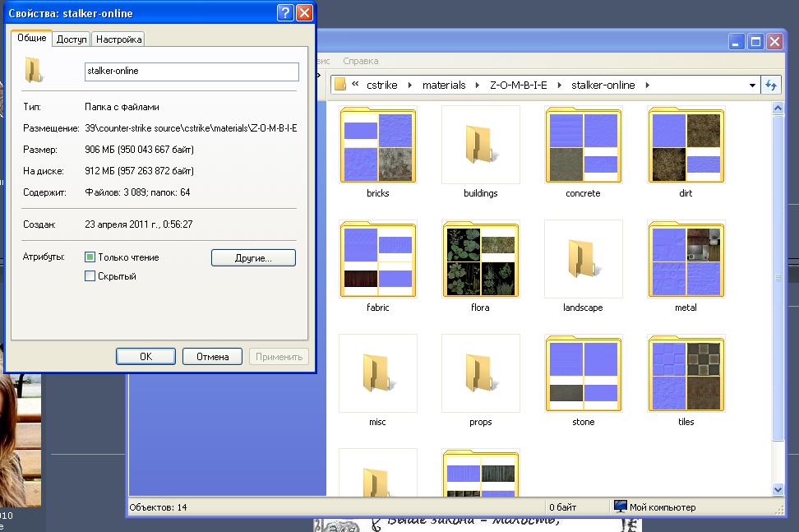The width and height of the screenshot is (799, 532).
Task: Expand the arrow after cstrike in the path
Action: click(x=410, y=85)
